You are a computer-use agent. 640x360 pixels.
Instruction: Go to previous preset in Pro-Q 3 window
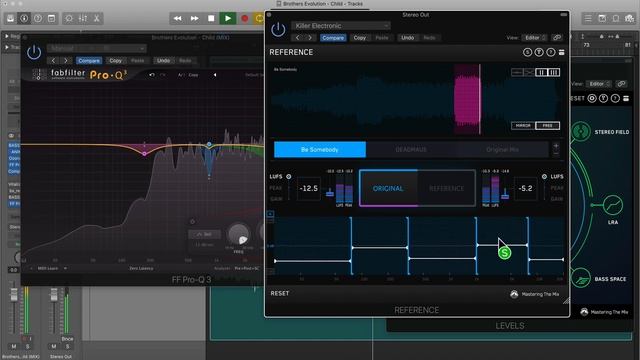tap(53, 60)
